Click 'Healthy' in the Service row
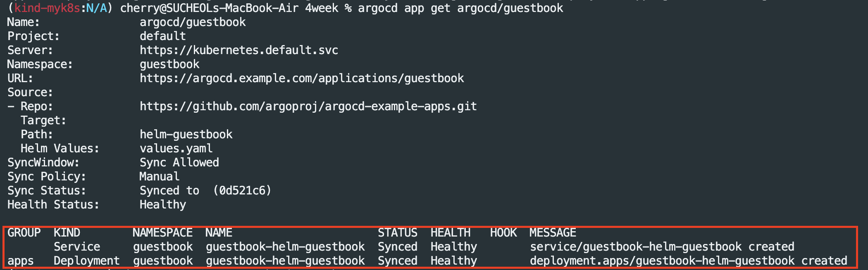 tap(454, 247)
